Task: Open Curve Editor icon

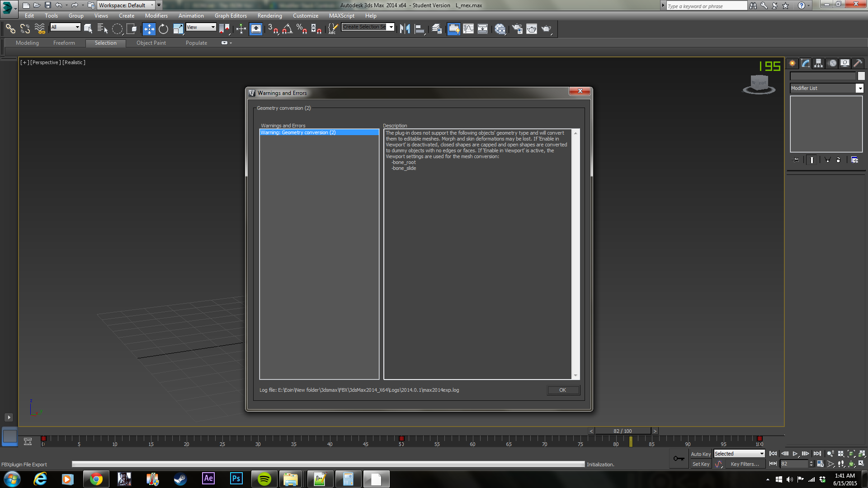Action: coord(468,29)
